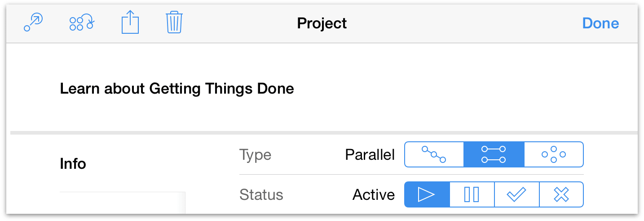Image resolution: width=644 pixels, height=221 pixels.
Task: Delete the project with the trash icon
Action: (174, 23)
